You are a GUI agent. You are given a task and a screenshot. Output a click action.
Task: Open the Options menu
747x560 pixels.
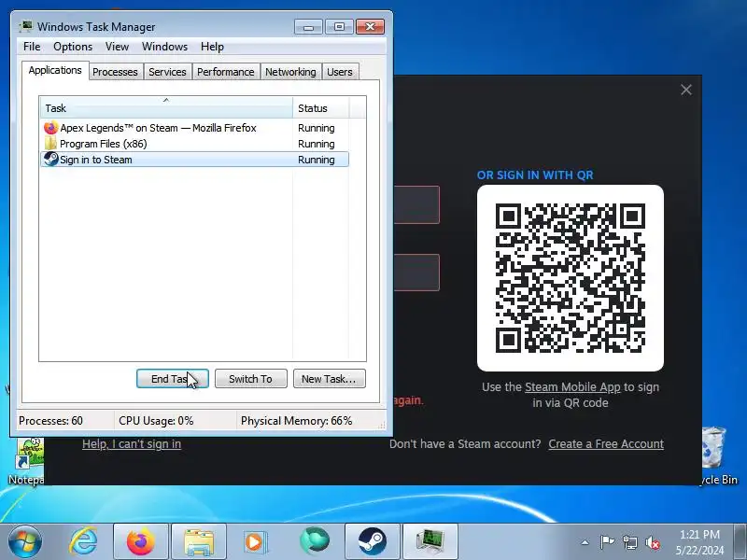tap(73, 47)
